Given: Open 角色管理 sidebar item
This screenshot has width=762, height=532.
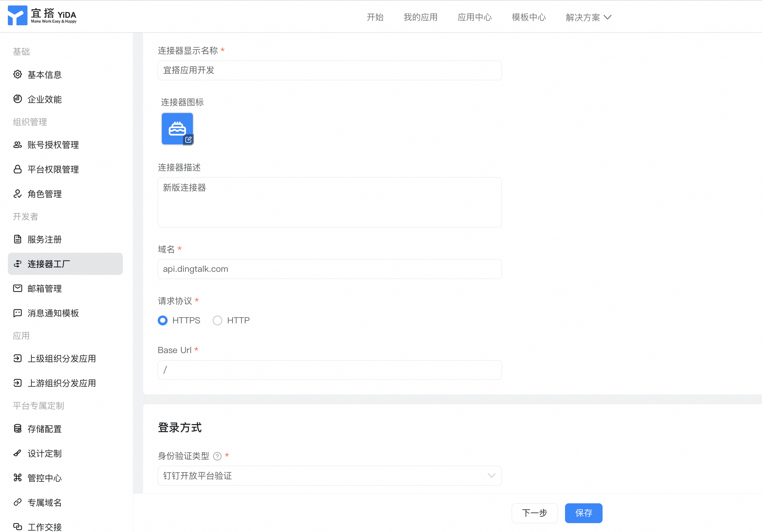Looking at the screenshot, I should [65, 194].
